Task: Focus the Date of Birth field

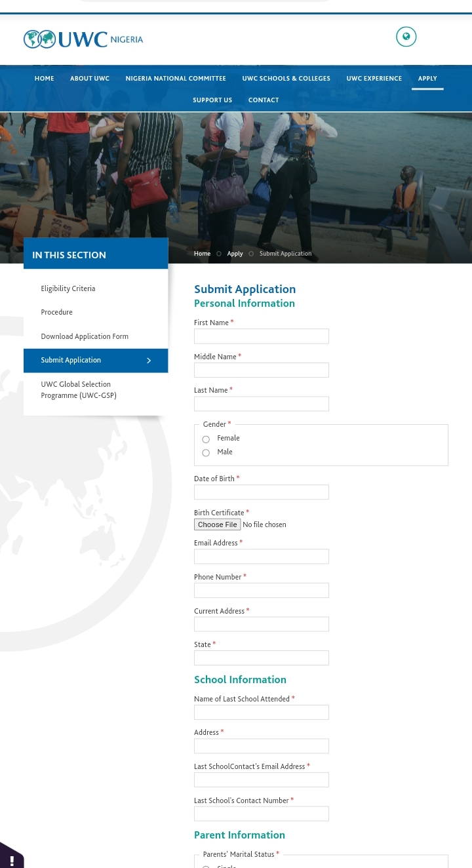Action: point(262,492)
